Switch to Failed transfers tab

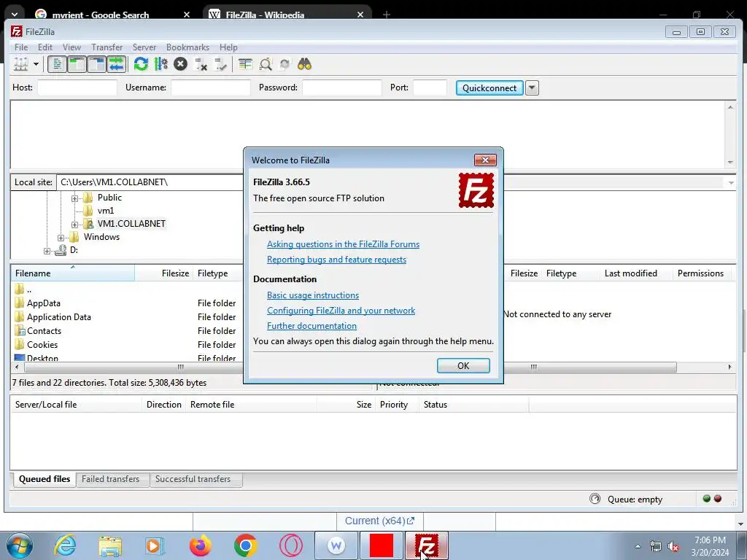pyautogui.click(x=111, y=479)
